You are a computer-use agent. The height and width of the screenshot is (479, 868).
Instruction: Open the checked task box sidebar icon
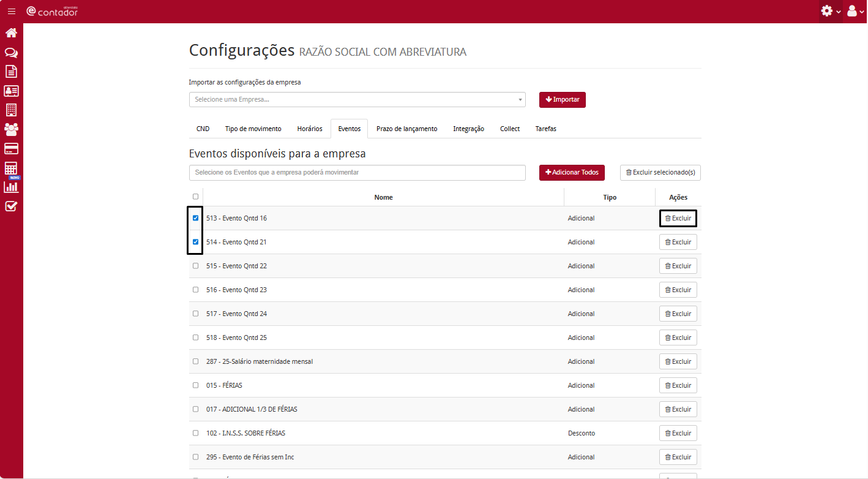coord(11,206)
